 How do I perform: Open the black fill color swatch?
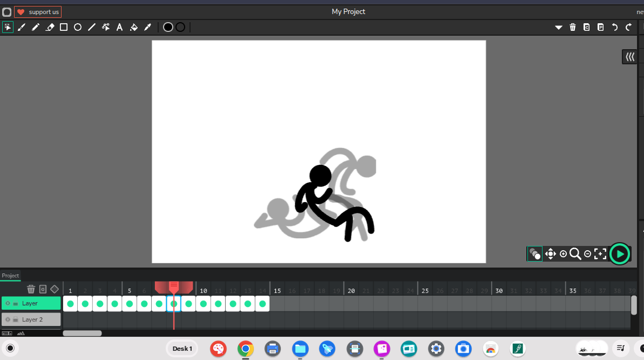168,27
